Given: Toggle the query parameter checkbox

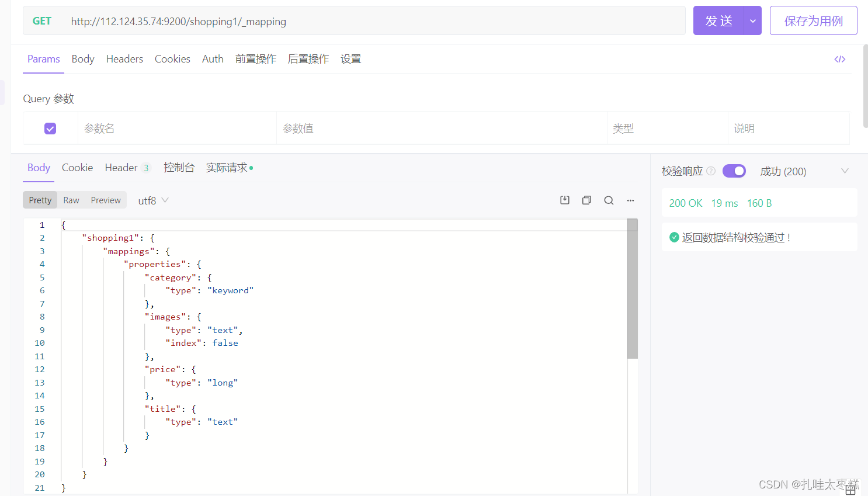Looking at the screenshot, I should tap(50, 129).
